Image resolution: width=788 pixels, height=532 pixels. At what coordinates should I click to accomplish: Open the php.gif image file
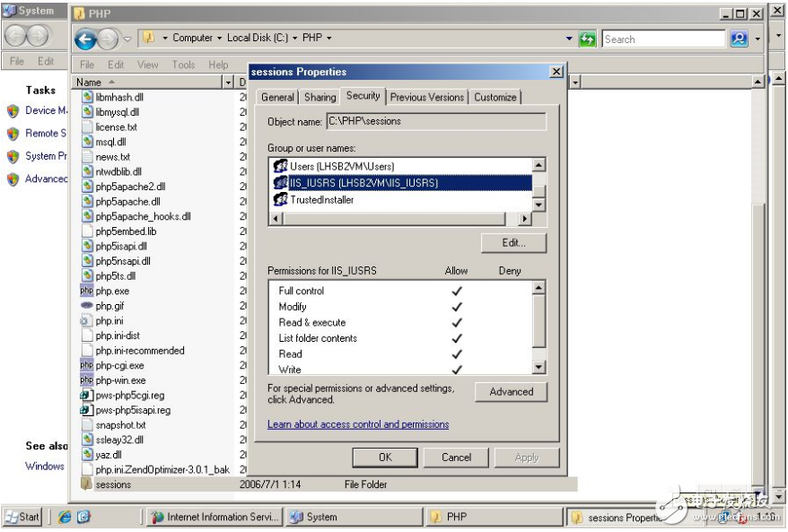tap(109, 305)
